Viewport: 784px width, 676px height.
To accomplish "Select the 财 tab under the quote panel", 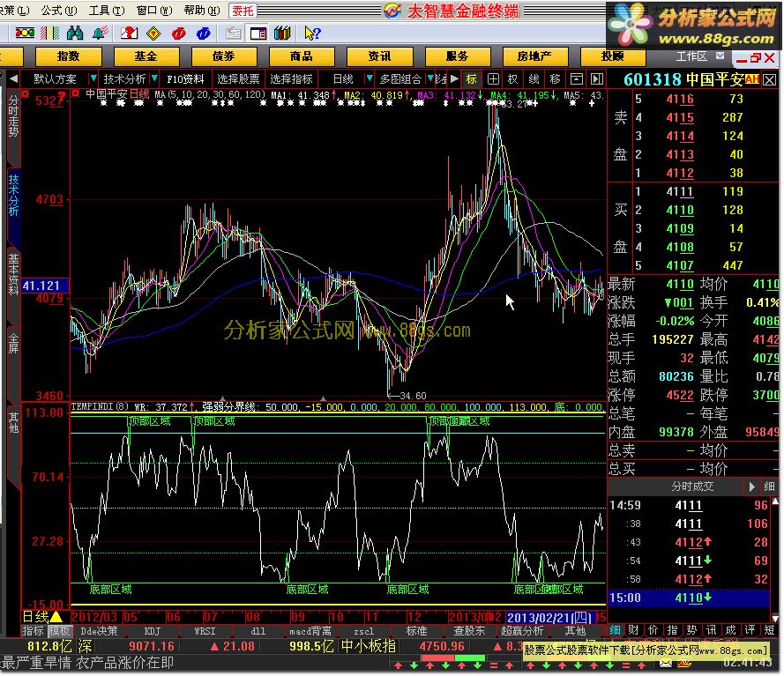I will pos(634,630).
